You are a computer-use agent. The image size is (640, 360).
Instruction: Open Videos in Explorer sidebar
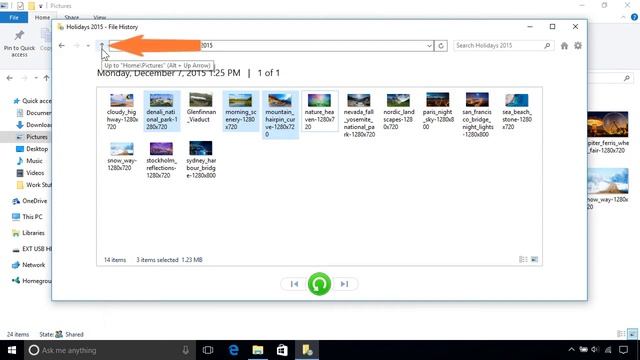30,173
